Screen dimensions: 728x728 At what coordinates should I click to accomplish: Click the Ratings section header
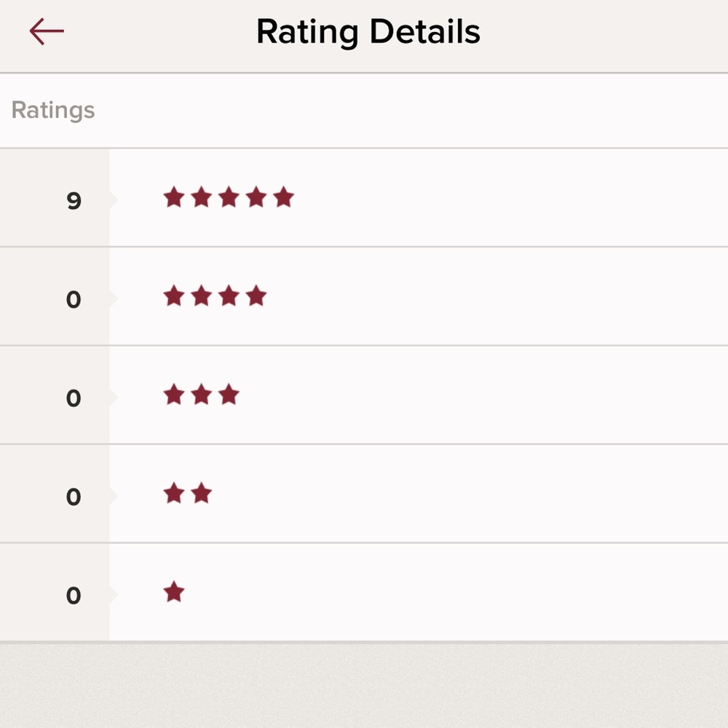click(x=53, y=111)
